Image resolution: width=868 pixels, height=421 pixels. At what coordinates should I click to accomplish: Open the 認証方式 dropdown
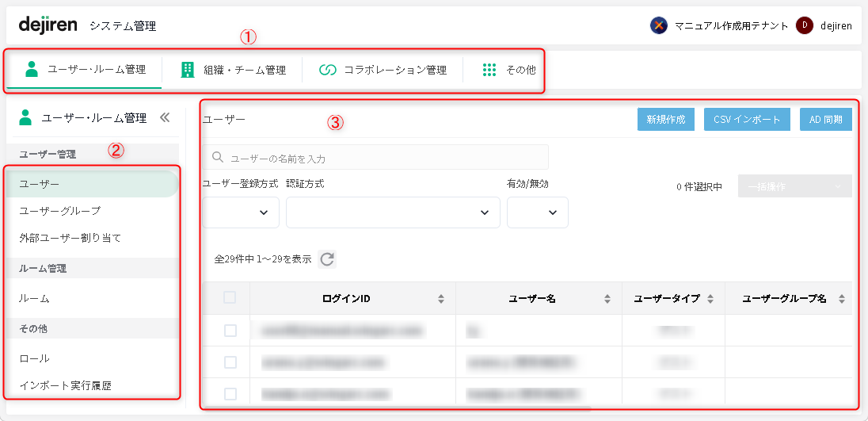(393, 212)
